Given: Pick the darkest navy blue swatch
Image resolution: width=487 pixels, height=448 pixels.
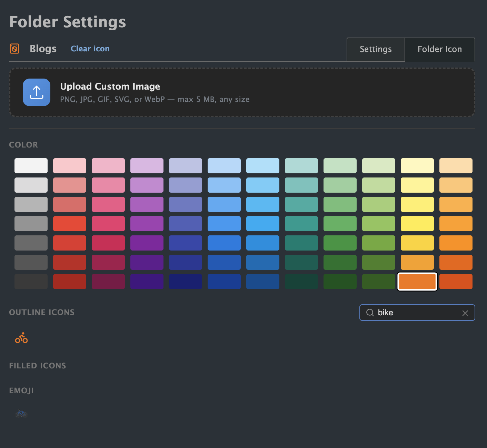Looking at the screenshot, I should [x=186, y=282].
